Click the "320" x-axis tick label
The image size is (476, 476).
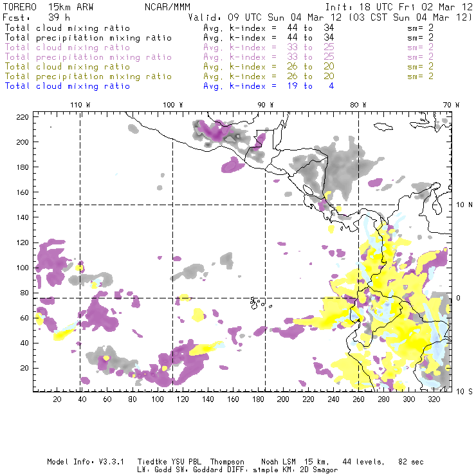point(434,399)
